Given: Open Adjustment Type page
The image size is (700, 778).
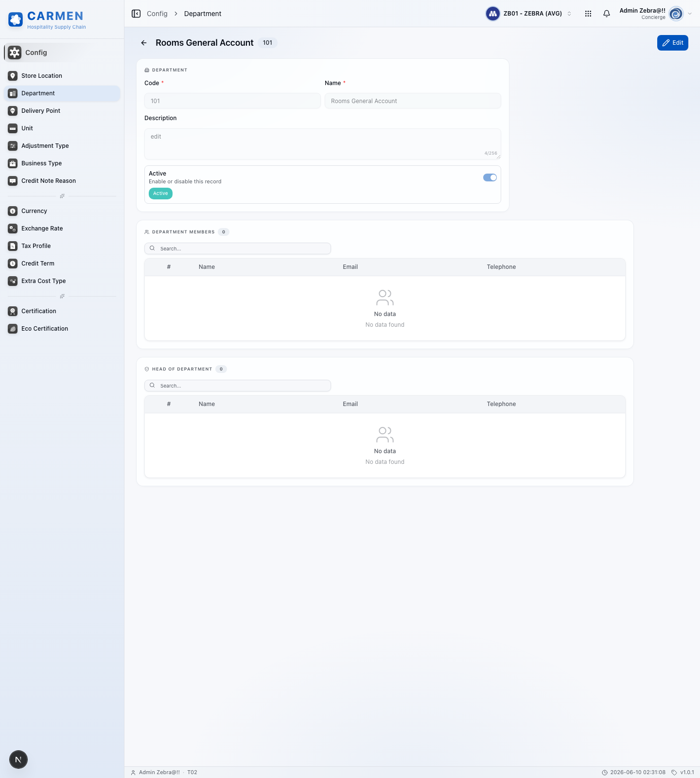Looking at the screenshot, I should pos(62,146).
